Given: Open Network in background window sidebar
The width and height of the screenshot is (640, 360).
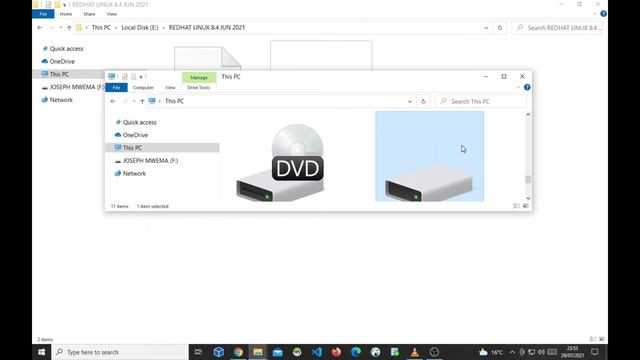Looking at the screenshot, I should click(x=57, y=100).
